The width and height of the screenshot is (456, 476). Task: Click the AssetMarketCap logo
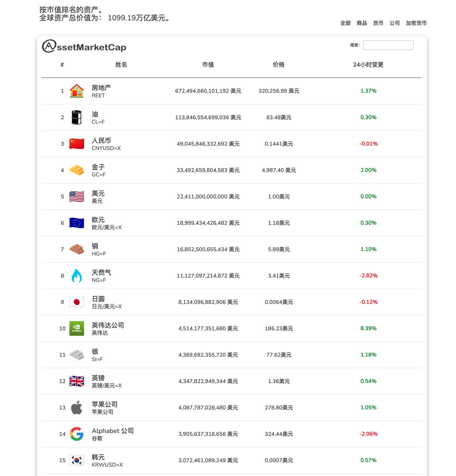[84, 47]
